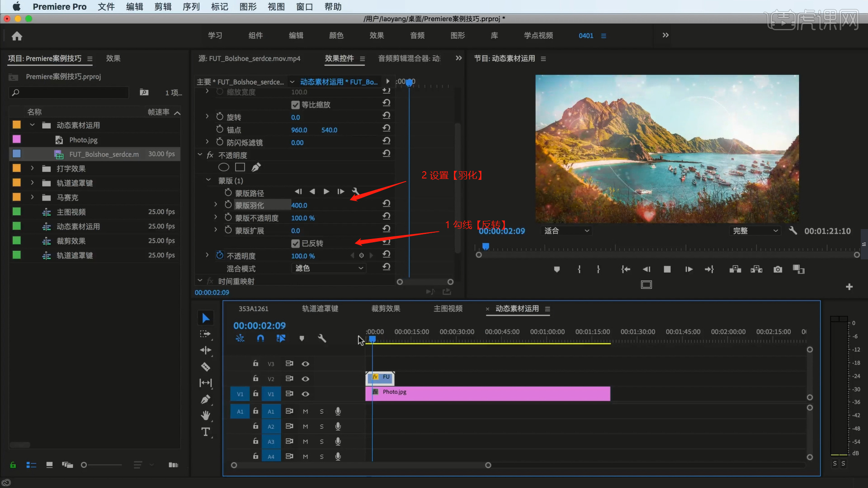Image resolution: width=868 pixels, height=488 pixels.
Task: Click the program monitor playhead marker
Action: pyautogui.click(x=486, y=246)
